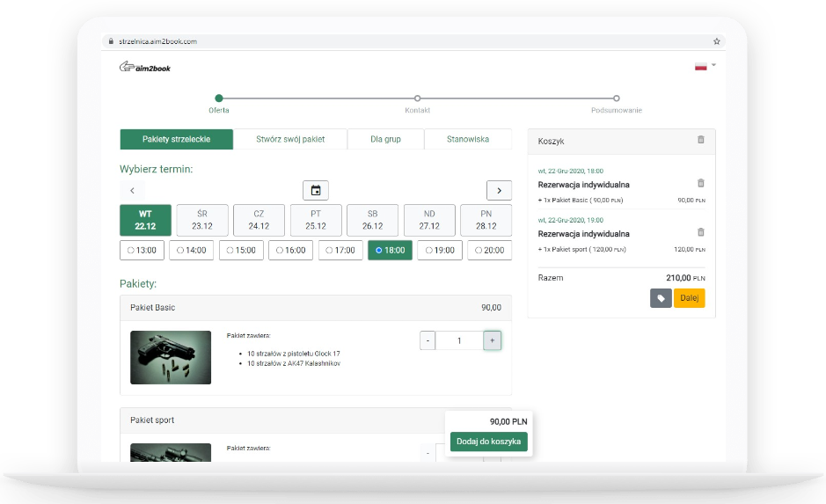Screen dimensions: 826x504
Task: Click the Kontakt step marker
Action: click(417, 98)
